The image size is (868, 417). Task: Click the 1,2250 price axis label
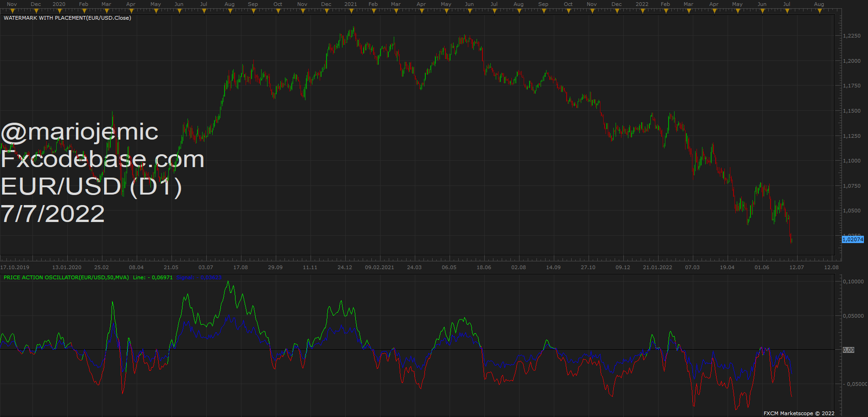(x=852, y=36)
